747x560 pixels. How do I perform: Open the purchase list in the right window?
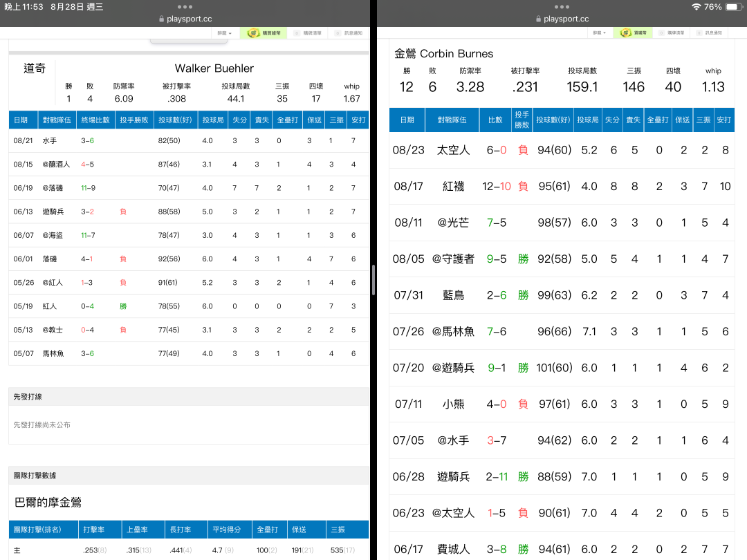click(x=672, y=33)
